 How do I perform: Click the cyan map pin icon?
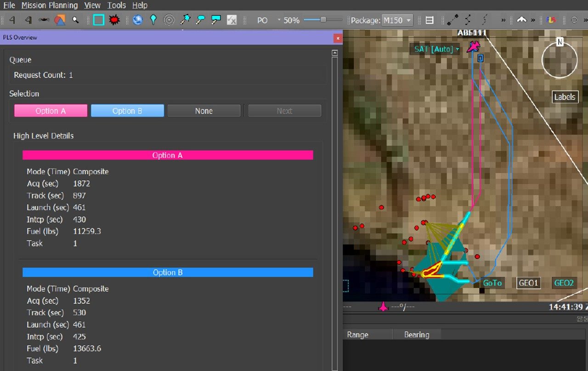pos(153,20)
